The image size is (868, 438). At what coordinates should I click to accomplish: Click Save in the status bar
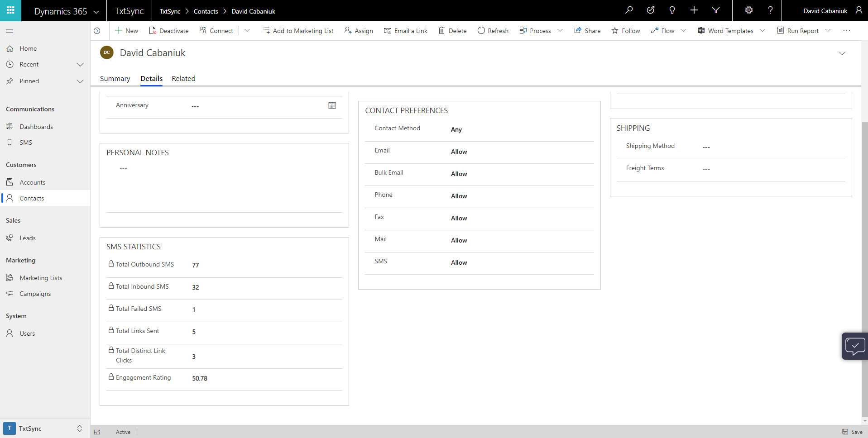852,432
